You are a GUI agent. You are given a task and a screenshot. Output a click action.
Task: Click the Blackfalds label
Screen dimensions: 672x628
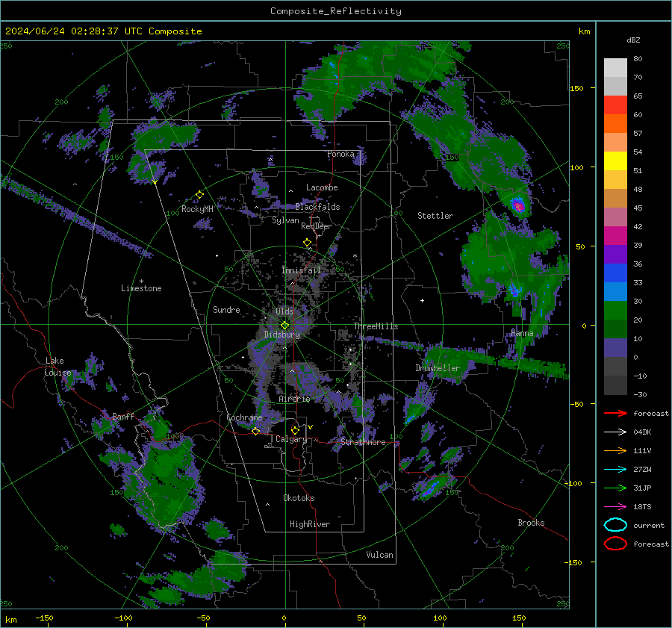tap(317, 207)
